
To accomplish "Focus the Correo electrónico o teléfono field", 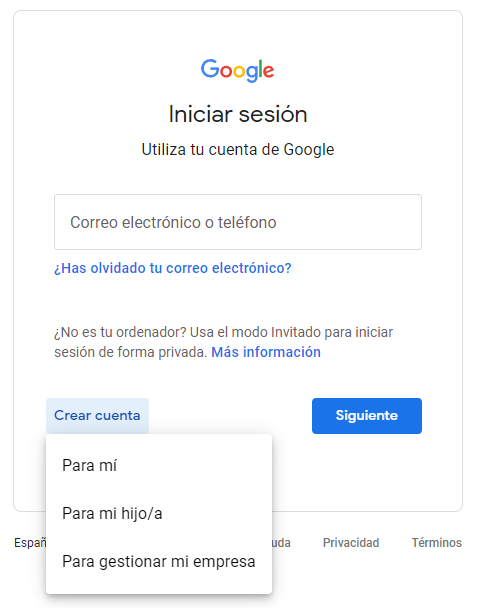I will tap(238, 222).
